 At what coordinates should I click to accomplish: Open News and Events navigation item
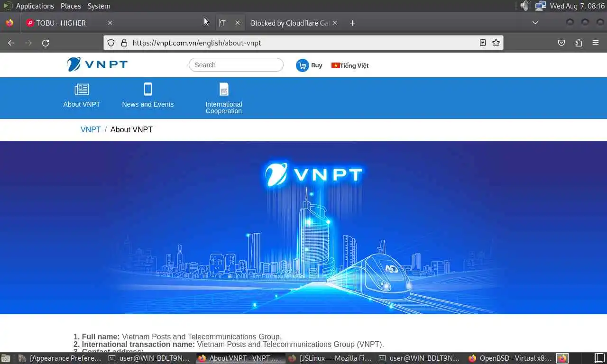pos(148,104)
